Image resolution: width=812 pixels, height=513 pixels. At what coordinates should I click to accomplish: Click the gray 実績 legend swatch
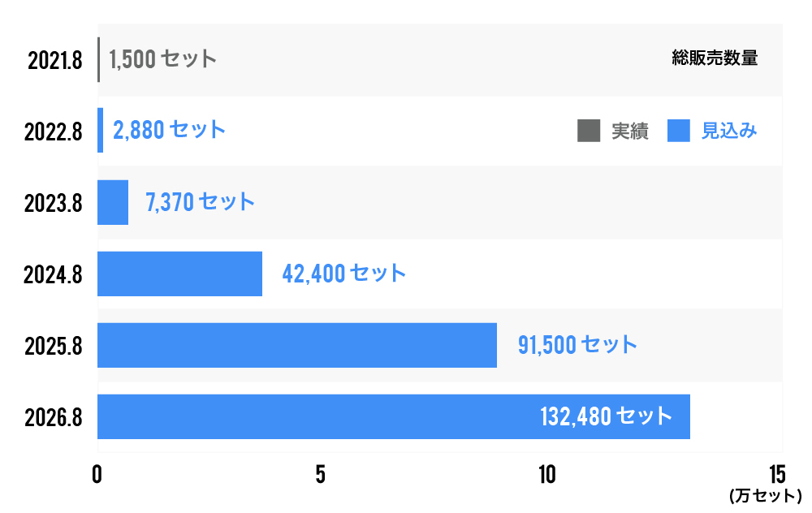589,131
